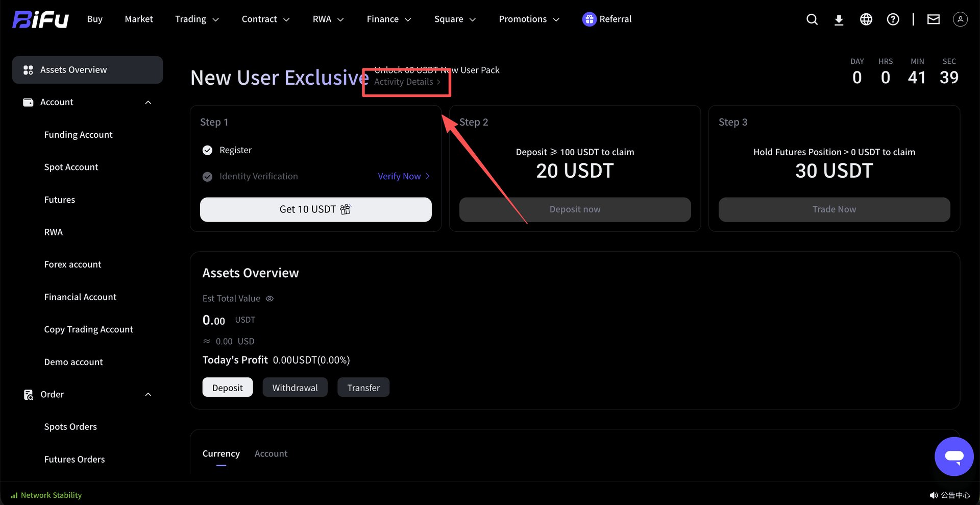Switch to the Account tab
This screenshot has width=980, height=505.
click(271, 453)
